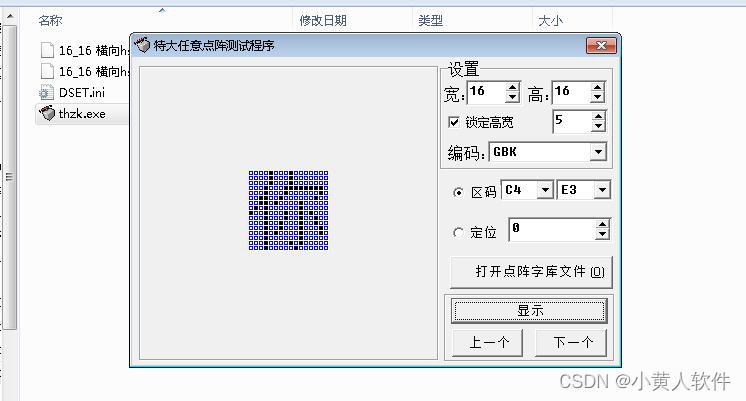746x401 pixels.
Task: Select the thzk.exe file name
Action: pyautogui.click(x=82, y=114)
